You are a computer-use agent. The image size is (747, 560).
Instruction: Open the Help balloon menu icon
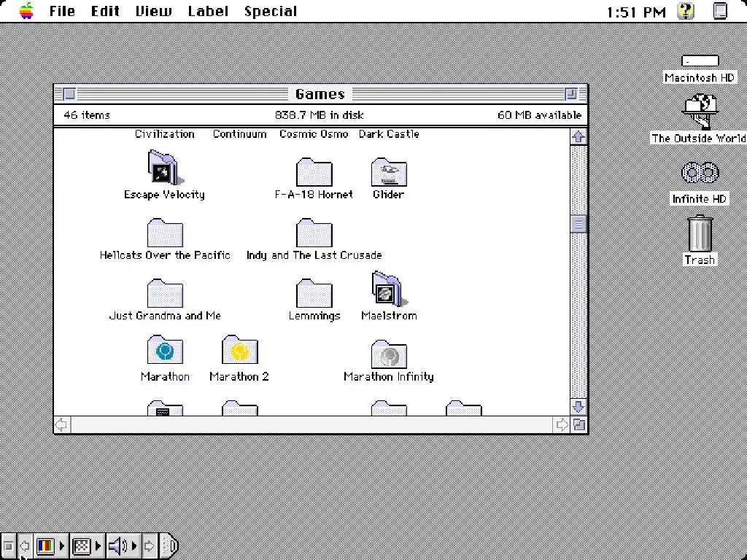pyautogui.click(x=686, y=11)
